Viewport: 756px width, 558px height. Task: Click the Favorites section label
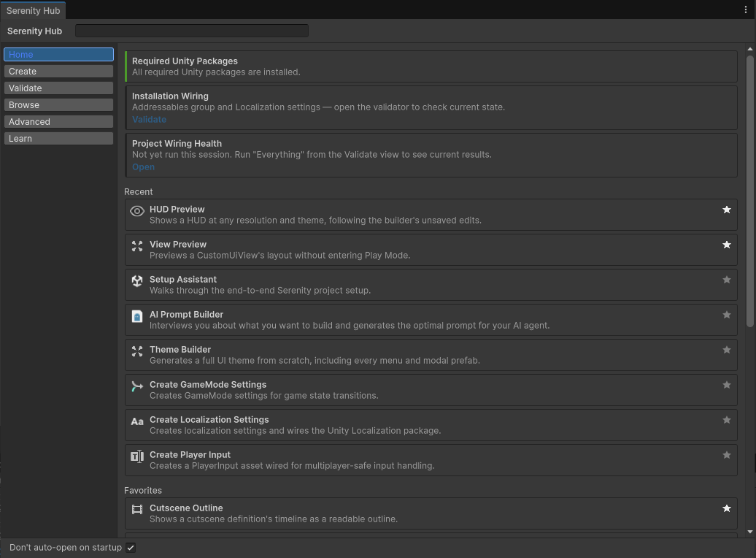[143, 490]
